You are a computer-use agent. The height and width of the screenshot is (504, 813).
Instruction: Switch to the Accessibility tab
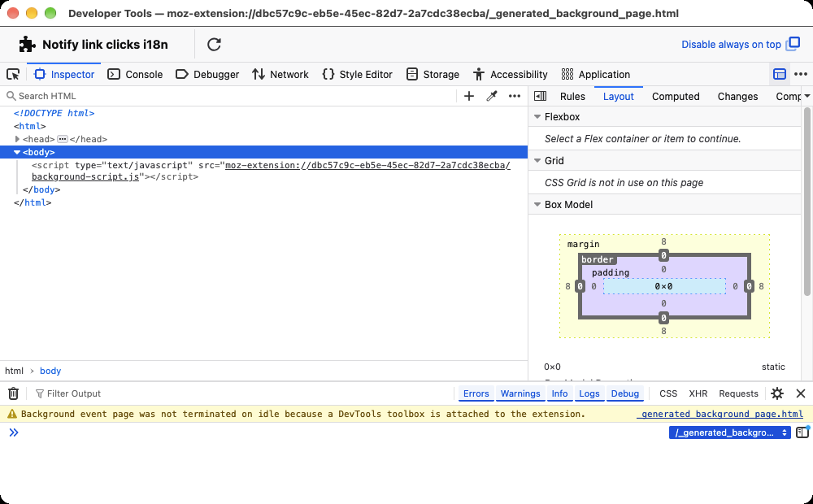[x=511, y=74]
